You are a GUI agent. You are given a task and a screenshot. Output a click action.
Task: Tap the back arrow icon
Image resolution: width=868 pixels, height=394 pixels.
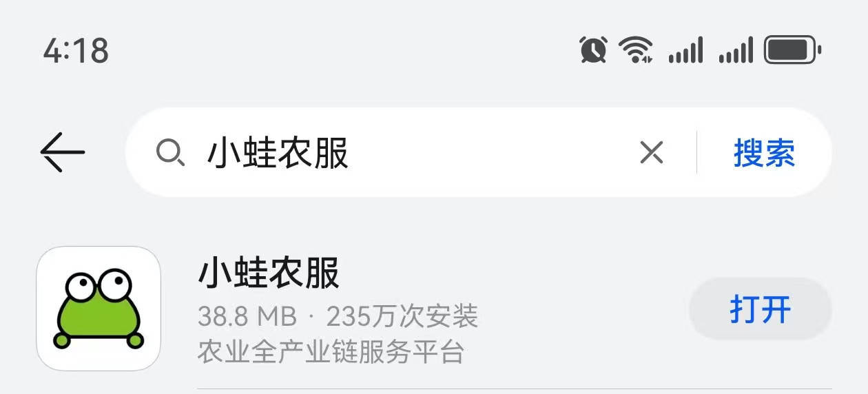62,152
